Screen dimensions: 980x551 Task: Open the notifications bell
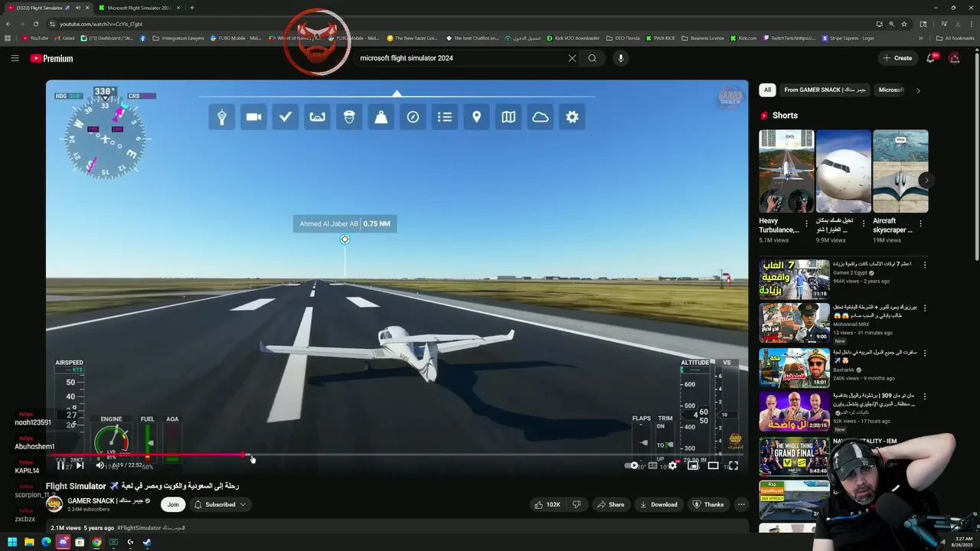coord(932,58)
